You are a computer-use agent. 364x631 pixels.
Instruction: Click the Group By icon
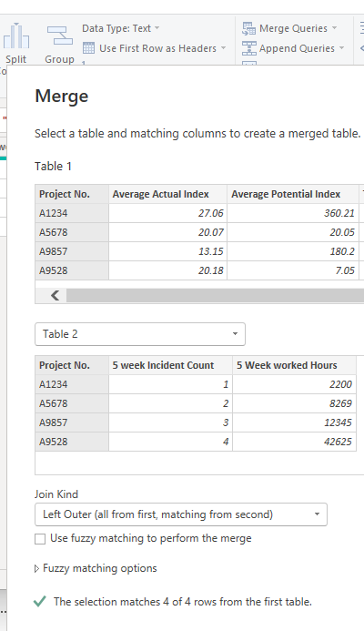point(59,36)
